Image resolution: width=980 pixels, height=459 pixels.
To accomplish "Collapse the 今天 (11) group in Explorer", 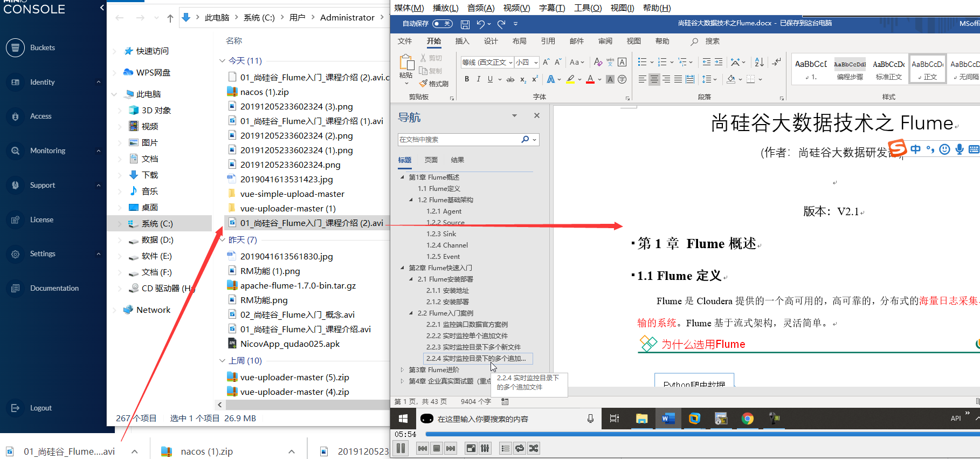I will [222, 61].
